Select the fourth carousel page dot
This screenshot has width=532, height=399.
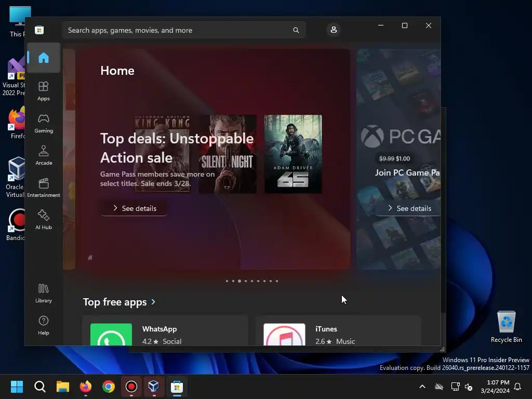point(246,281)
